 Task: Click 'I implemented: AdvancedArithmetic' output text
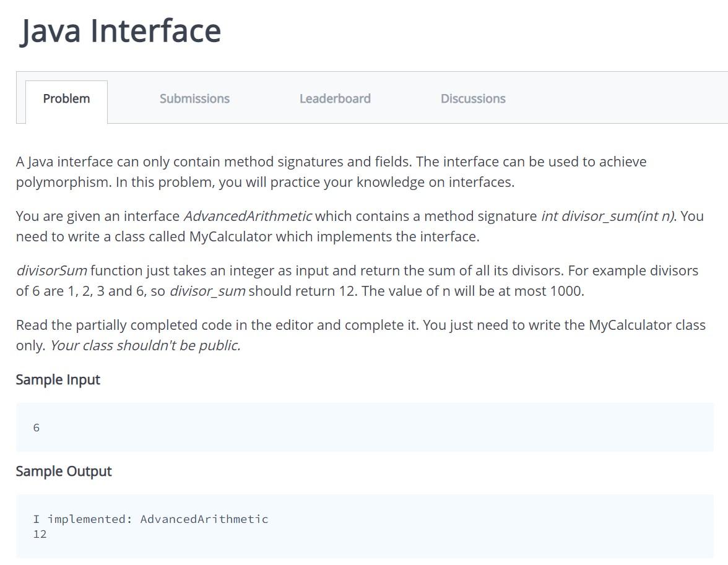[150, 519]
